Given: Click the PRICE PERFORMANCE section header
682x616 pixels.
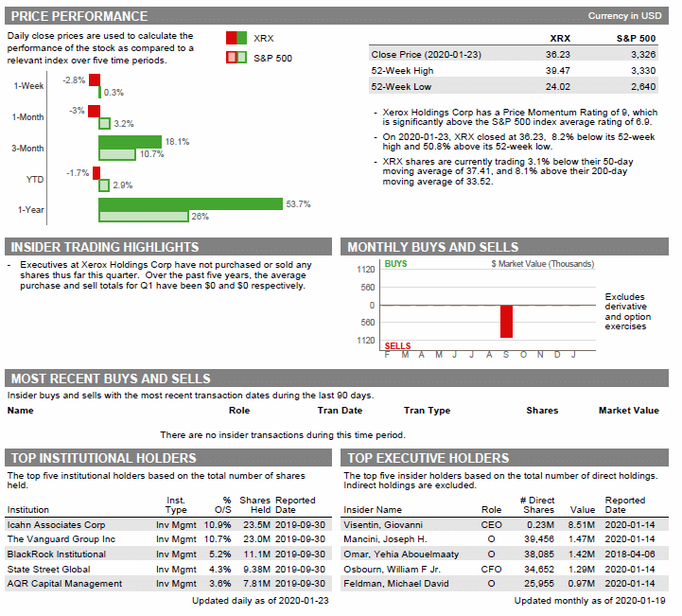Looking at the screenshot, I should pyautogui.click(x=336, y=16).
